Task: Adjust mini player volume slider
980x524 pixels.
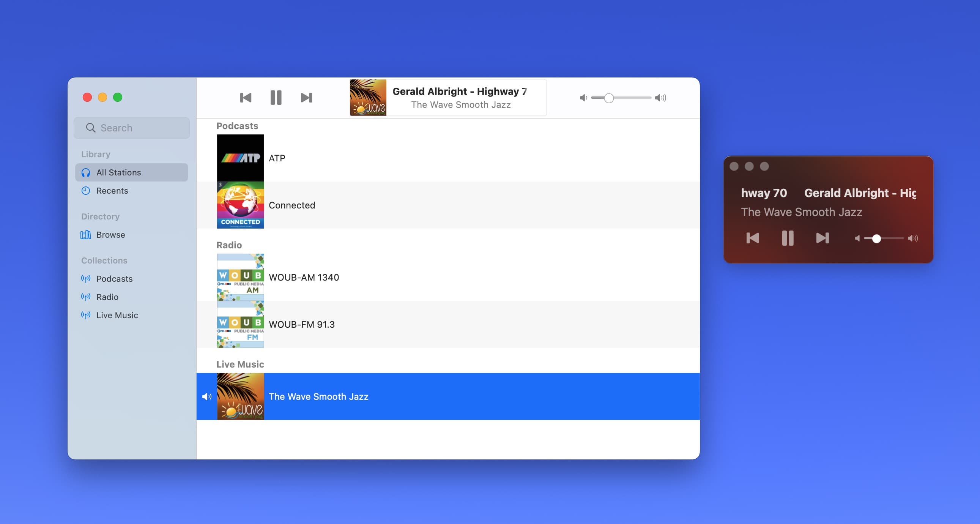Action: pos(876,238)
